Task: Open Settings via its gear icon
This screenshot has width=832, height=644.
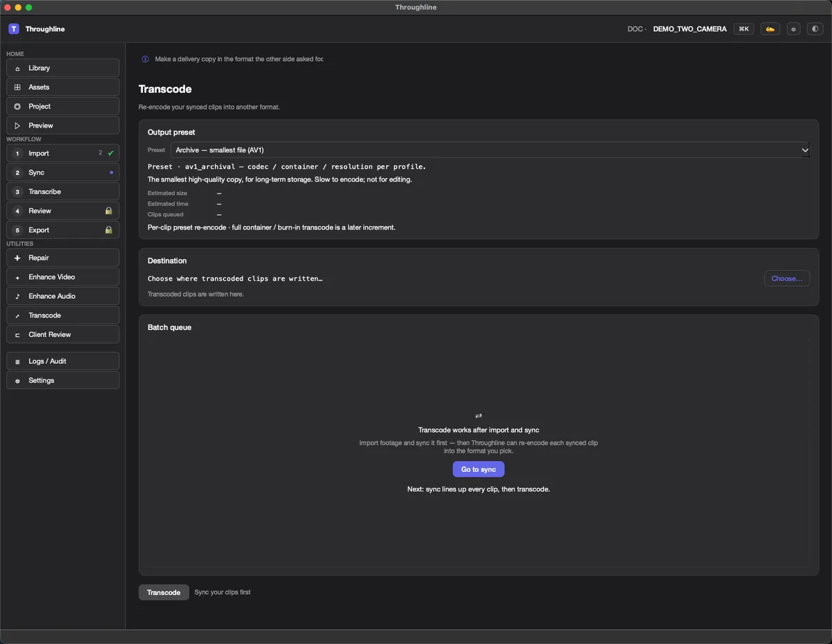Action: (17, 381)
